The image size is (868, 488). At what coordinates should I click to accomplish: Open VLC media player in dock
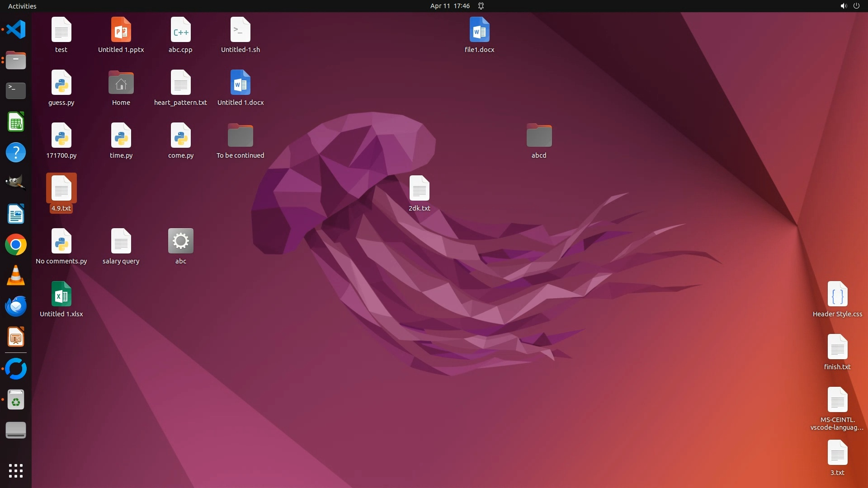coord(16,276)
